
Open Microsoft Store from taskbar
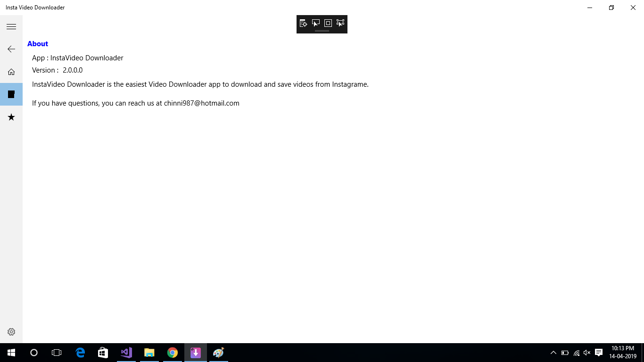(x=103, y=353)
